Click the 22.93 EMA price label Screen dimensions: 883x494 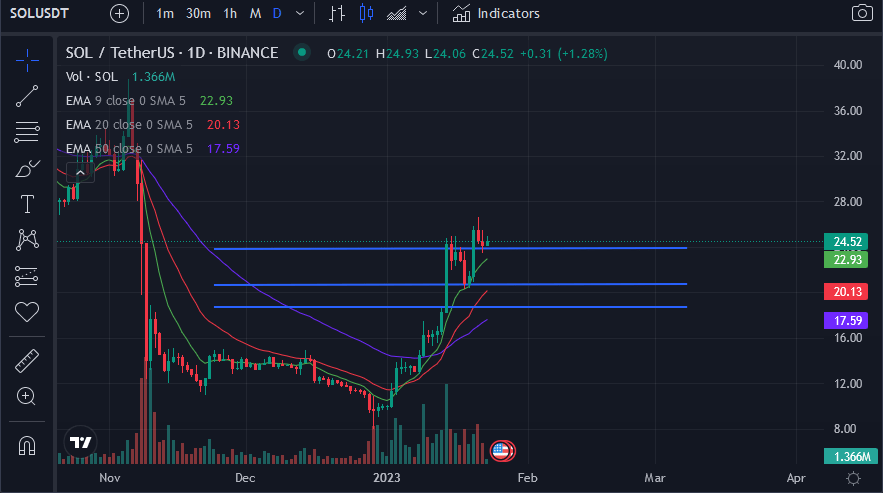pos(846,260)
